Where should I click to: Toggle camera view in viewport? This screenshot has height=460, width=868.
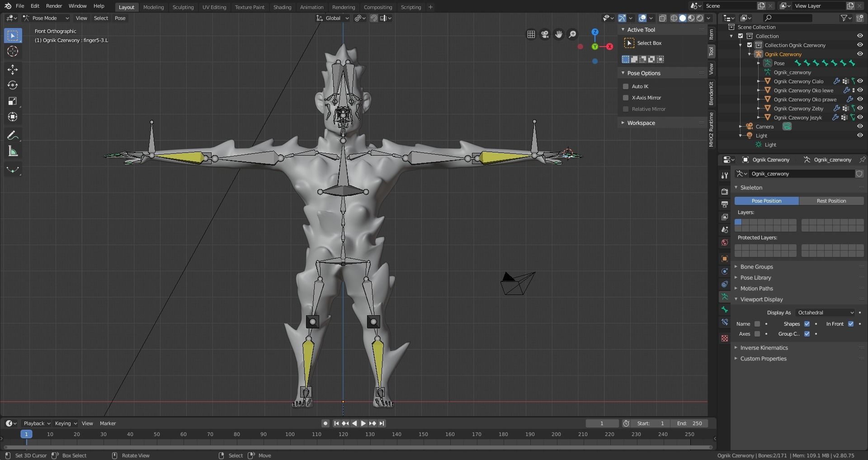[x=545, y=34]
